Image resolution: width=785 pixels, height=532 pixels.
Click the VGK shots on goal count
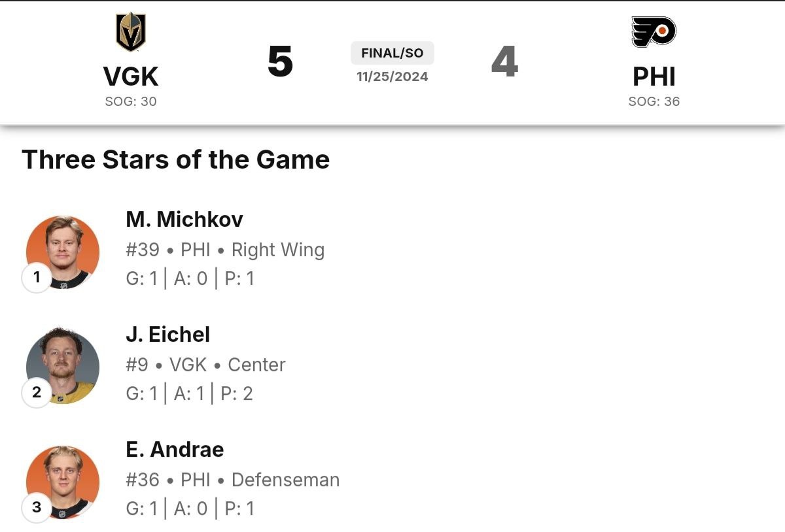click(131, 101)
